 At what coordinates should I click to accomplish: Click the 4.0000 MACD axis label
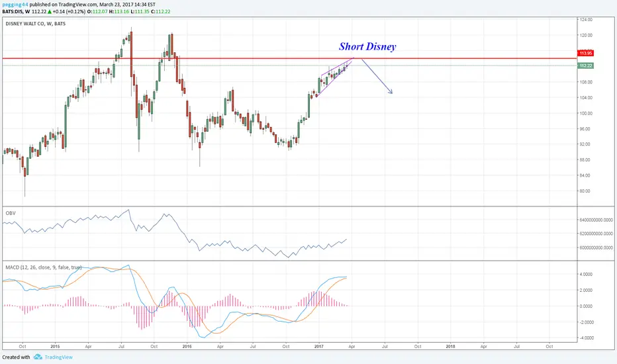pos(587,274)
